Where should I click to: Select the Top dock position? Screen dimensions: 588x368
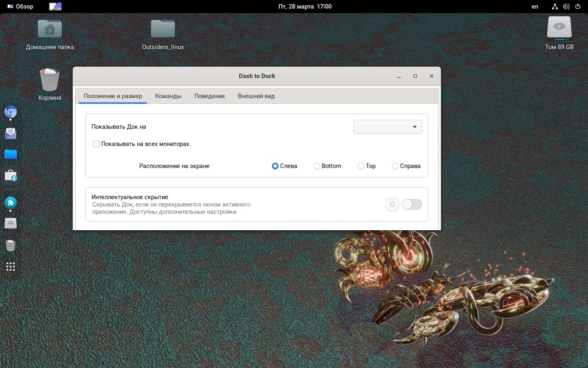[361, 166]
